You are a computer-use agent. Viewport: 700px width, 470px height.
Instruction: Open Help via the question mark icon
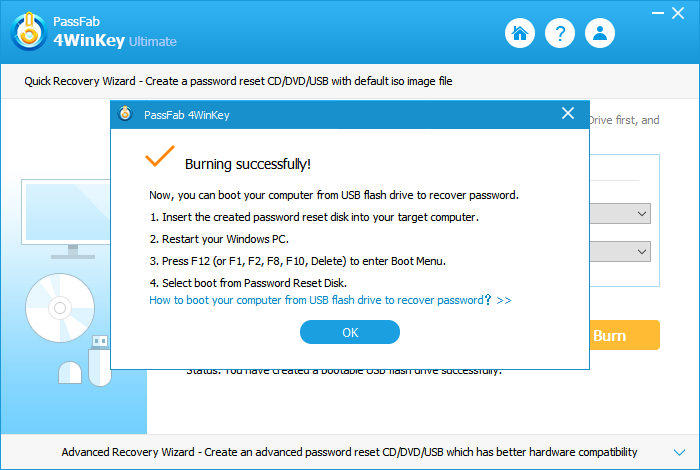point(559,33)
